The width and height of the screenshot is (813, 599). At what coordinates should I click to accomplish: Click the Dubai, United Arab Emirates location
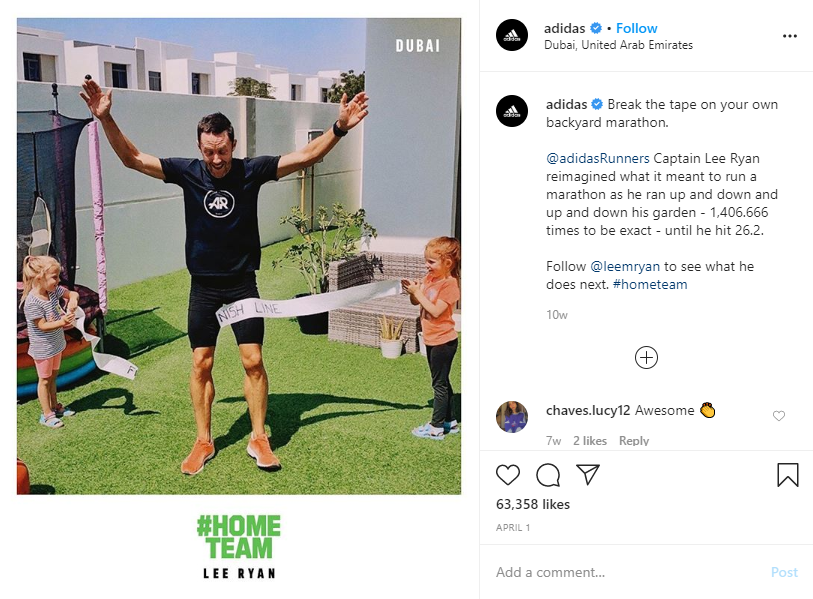click(x=618, y=45)
